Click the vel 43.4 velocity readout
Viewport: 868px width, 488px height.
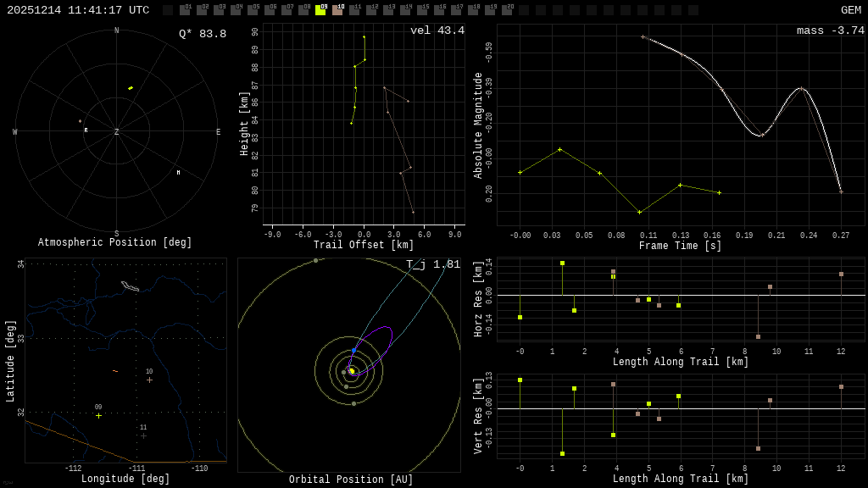pyautogui.click(x=437, y=30)
